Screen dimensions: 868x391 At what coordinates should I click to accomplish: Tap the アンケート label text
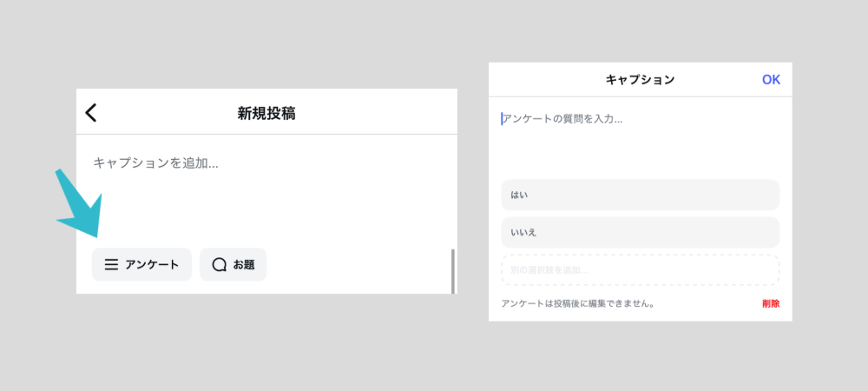(152, 265)
